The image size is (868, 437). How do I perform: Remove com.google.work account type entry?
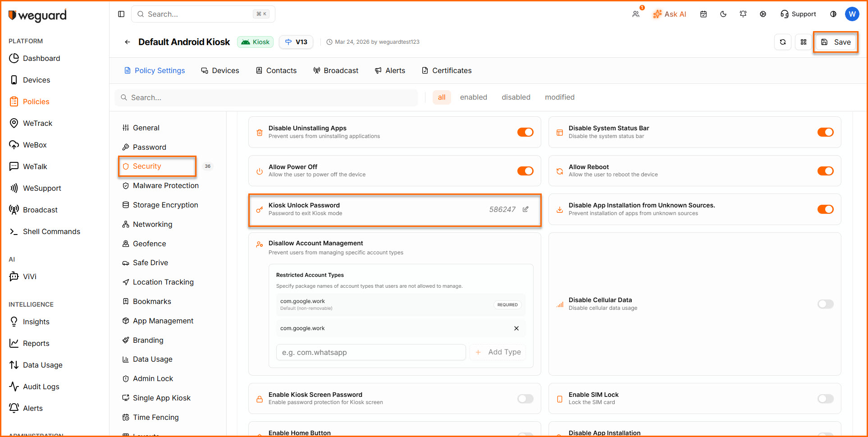click(x=516, y=328)
